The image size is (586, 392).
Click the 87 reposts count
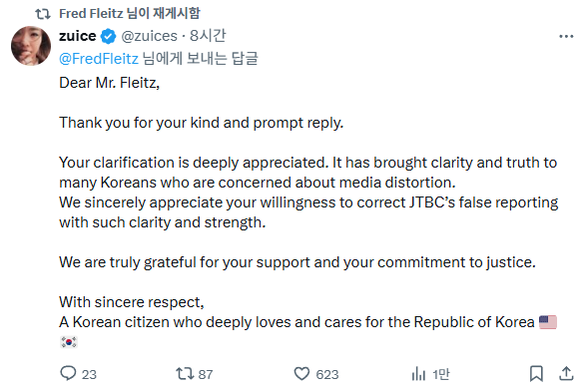click(x=206, y=374)
